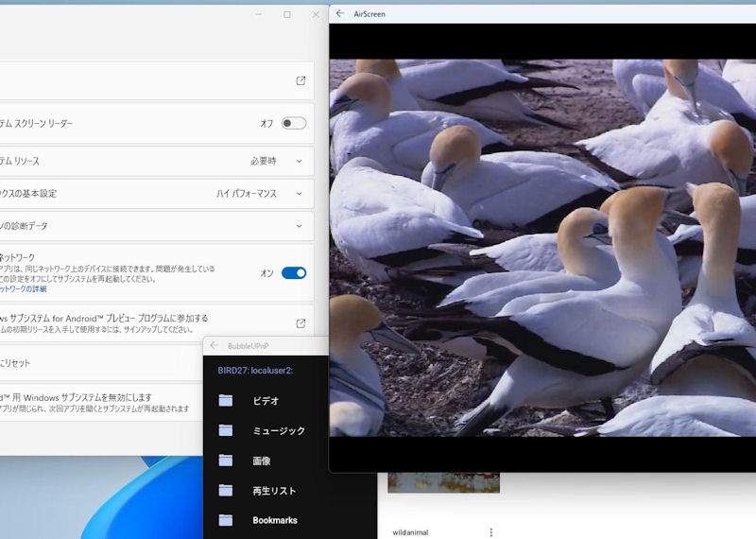Select the BIRD27: localuser2: library header

point(255,371)
